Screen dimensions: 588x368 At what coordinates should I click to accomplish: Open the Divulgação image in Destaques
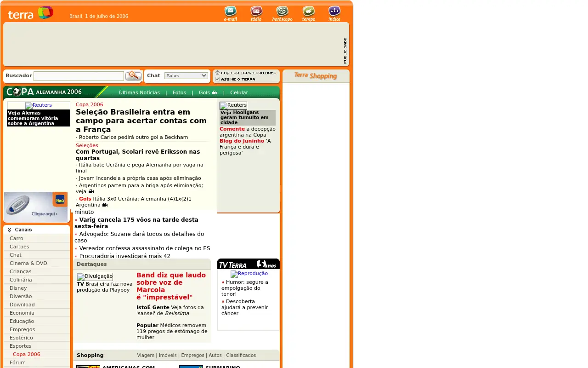(x=95, y=277)
